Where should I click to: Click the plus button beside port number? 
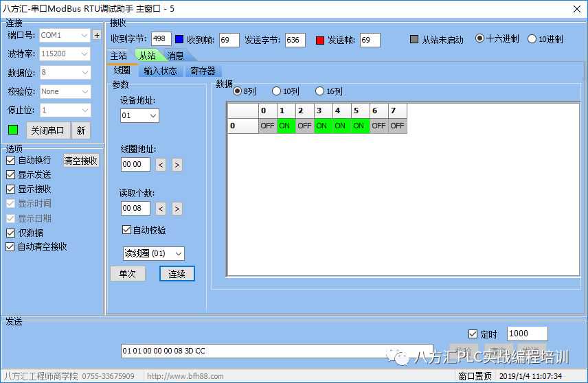pos(97,35)
